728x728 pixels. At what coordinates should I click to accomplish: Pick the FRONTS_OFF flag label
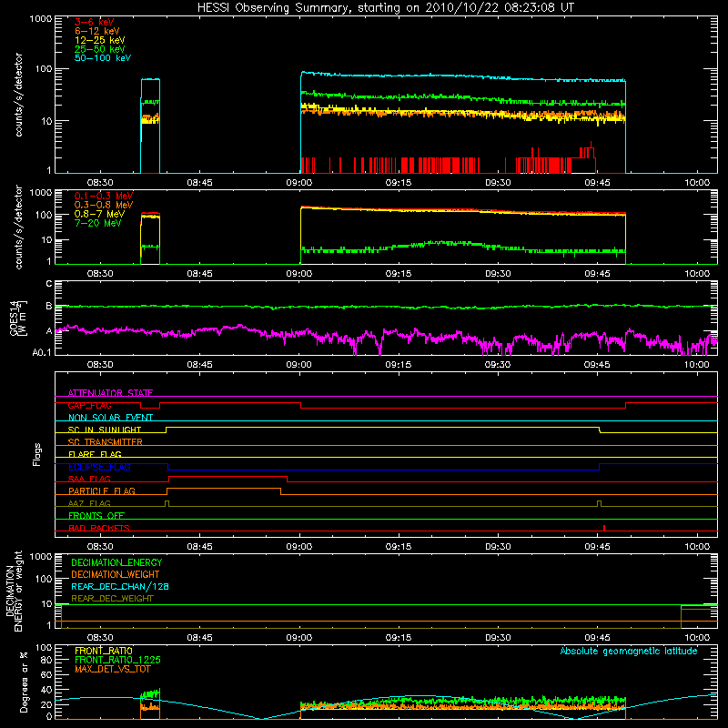(96, 515)
